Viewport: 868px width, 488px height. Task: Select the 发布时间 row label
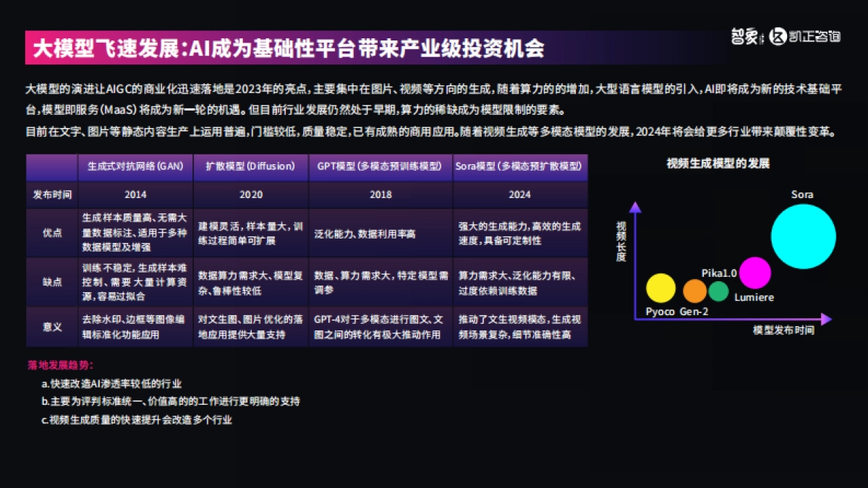tap(48, 194)
